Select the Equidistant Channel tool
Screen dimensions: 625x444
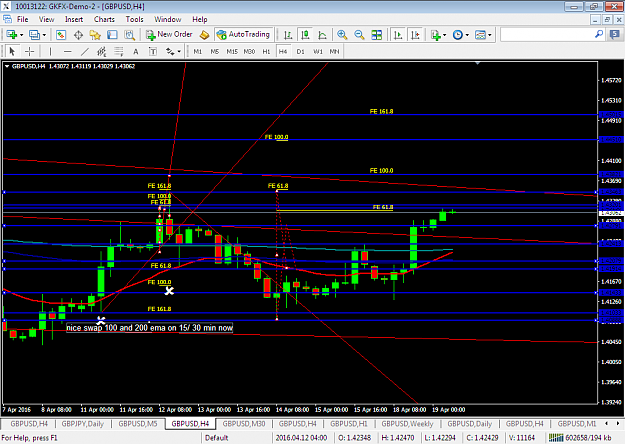click(x=102, y=51)
